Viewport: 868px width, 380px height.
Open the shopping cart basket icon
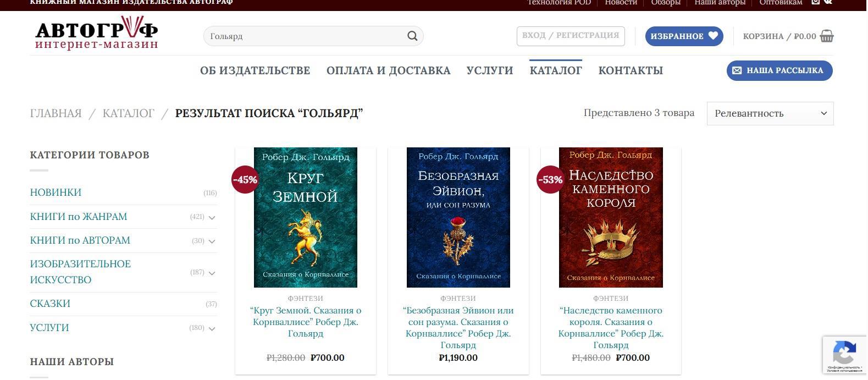pyautogui.click(x=826, y=36)
